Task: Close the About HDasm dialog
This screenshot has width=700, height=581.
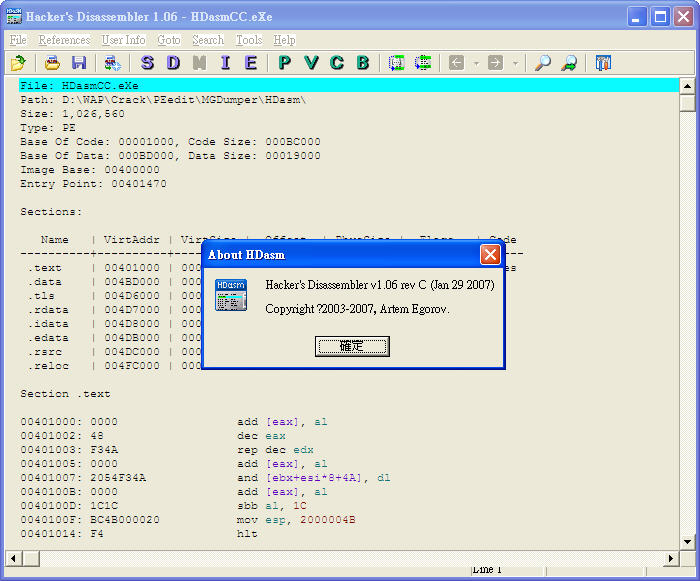Action: (x=490, y=255)
